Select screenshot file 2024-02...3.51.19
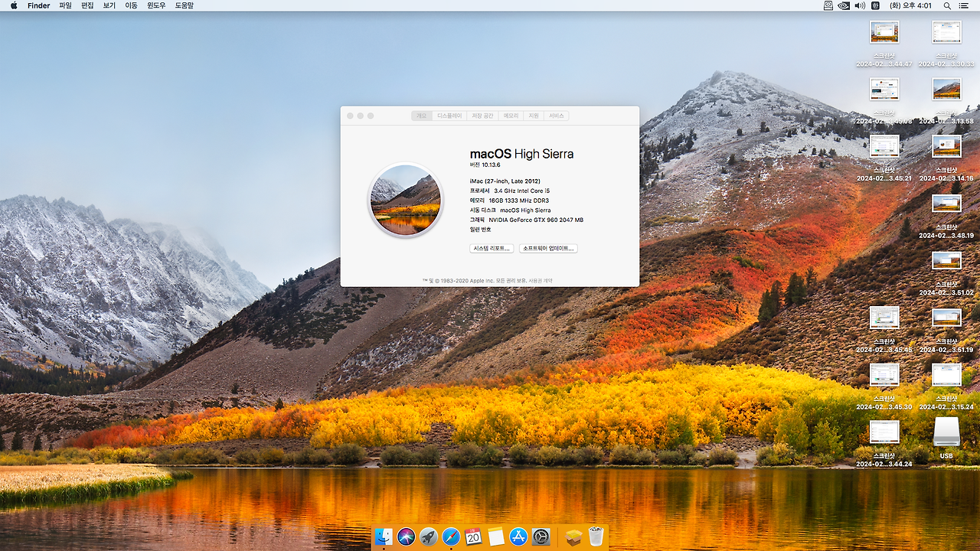 click(x=946, y=330)
